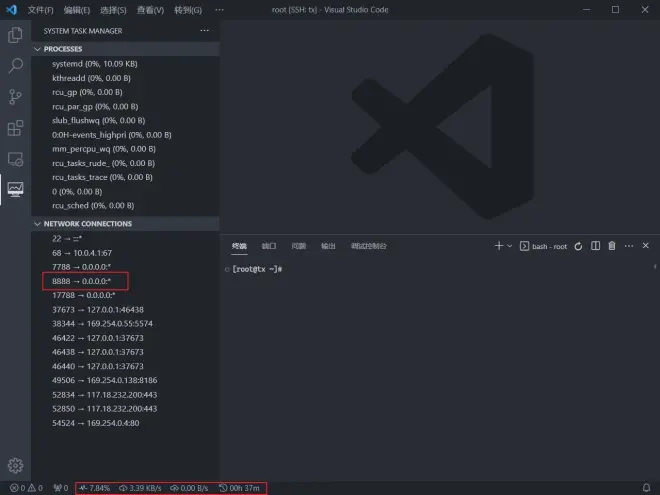Image resolution: width=660 pixels, height=495 pixels.
Task: Select connection 37673 → 127.0.0.1:46438
Action: click(125, 309)
